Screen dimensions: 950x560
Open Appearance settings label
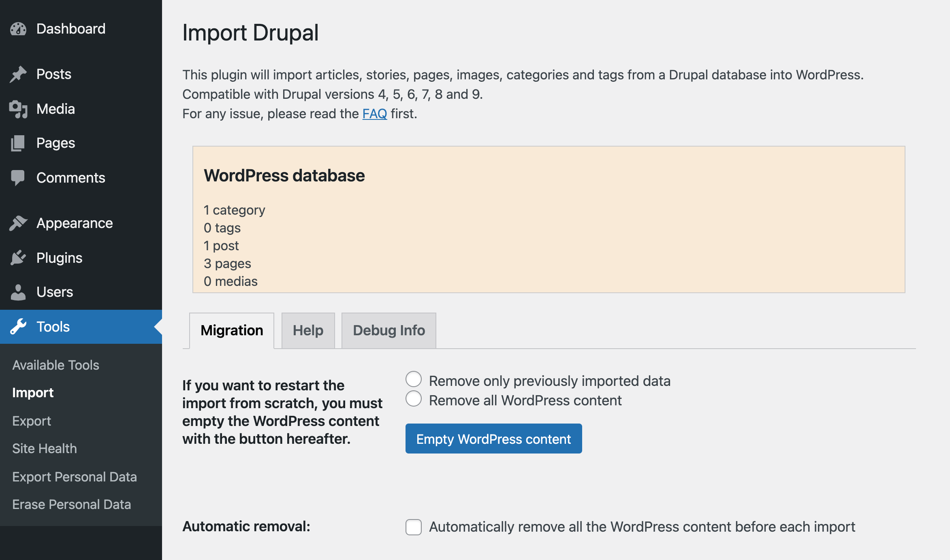pyautogui.click(x=75, y=223)
